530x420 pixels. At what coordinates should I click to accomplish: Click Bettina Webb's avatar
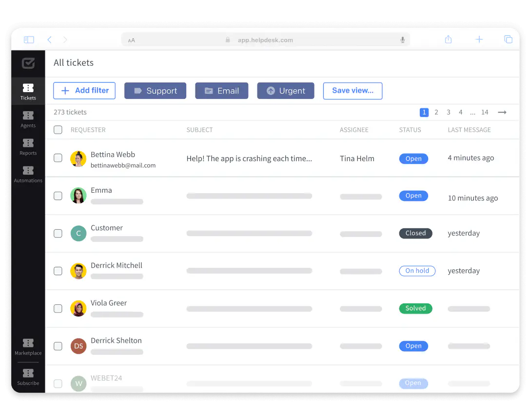(79, 159)
